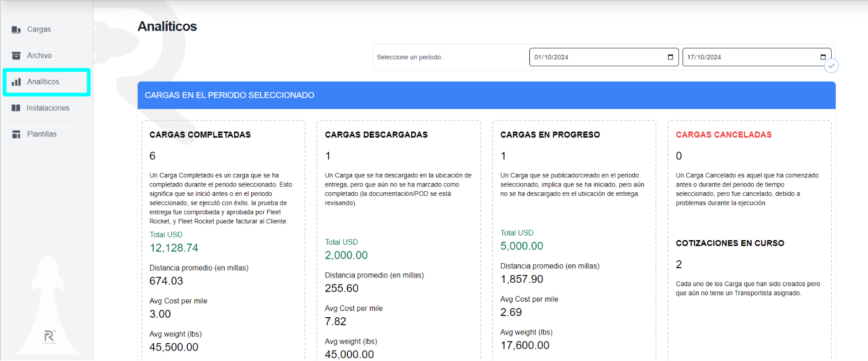868x361 pixels.
Task: Click the 12,128.74 Total USD value
Action: [174, 248]
